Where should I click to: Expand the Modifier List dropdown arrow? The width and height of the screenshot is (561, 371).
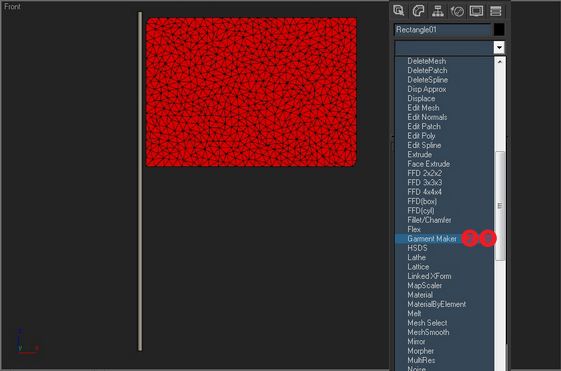tap(499, 48)
